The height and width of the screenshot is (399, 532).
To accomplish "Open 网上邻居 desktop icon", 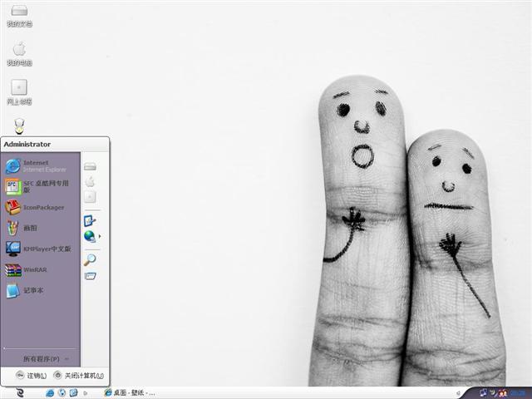I will click(x=19, y=92).
